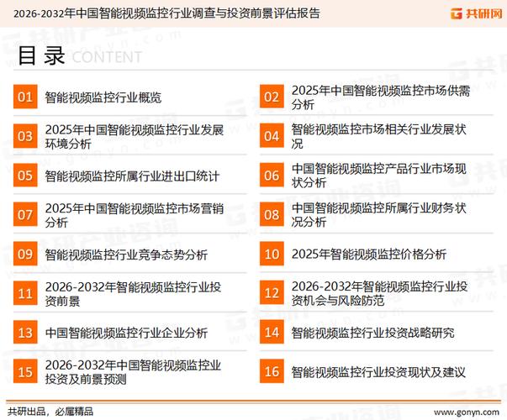Open 2025年中国智能视频监控市场供需分析 entry
The height and width of the screenshot is (420, 507).
(x=380, y=97)
